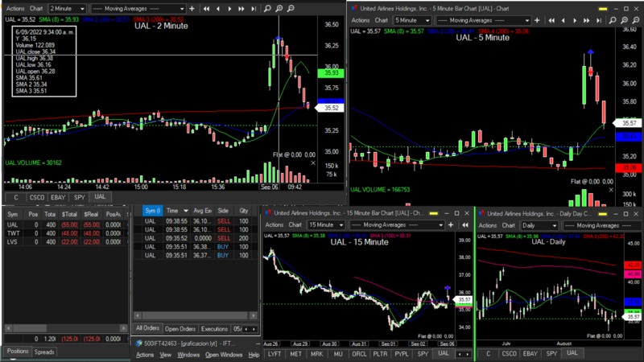Open the Actions menu in the 2 Minute chart

pyautogui.click(x=14, y=9)
